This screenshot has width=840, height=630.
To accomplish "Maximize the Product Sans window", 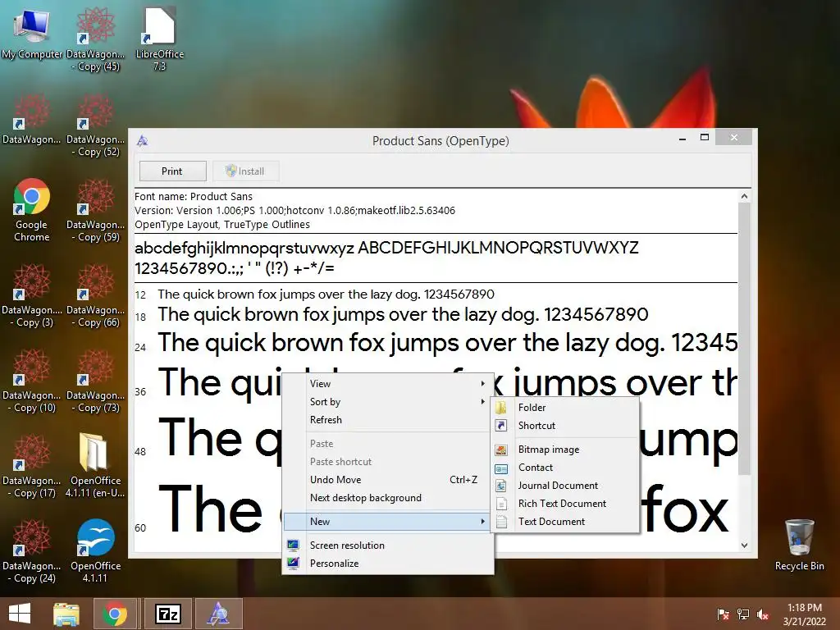I will (x=705, y=138).
